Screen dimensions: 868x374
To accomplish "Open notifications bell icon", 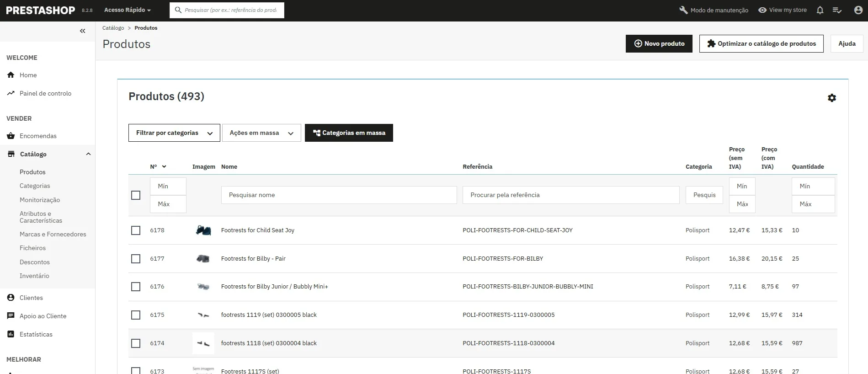I will pyautogui.click(x=820, y=10).
